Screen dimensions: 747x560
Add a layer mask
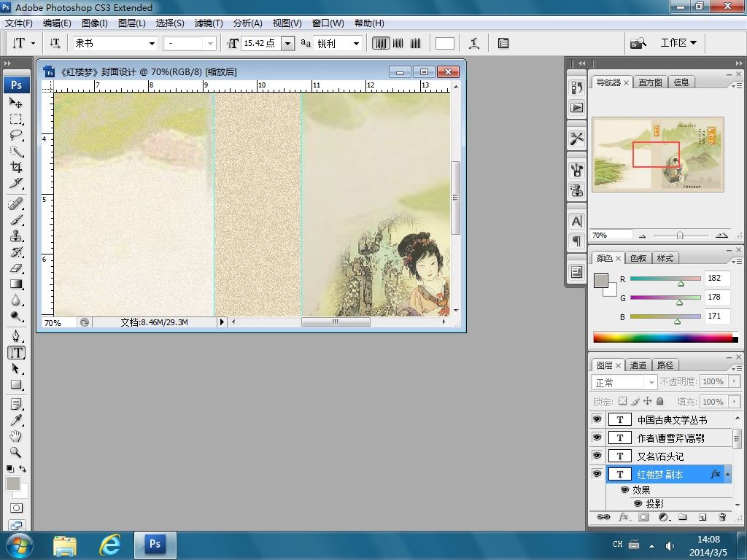point(643,517)
